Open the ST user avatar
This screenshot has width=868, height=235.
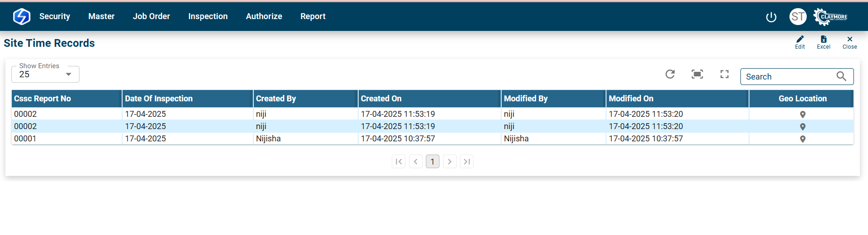[798, 17]
